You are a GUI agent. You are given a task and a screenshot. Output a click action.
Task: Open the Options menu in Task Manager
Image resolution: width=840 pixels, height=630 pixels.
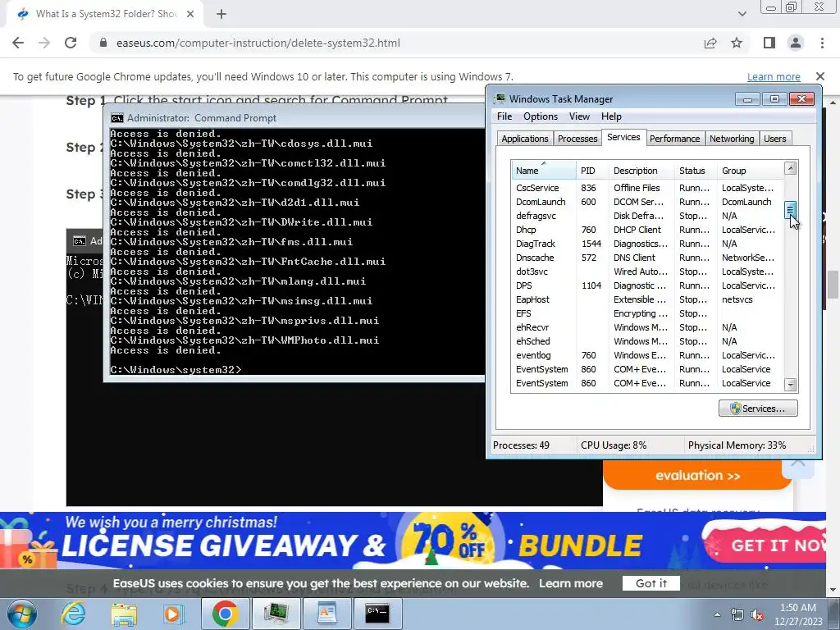[x=541, y=116]
